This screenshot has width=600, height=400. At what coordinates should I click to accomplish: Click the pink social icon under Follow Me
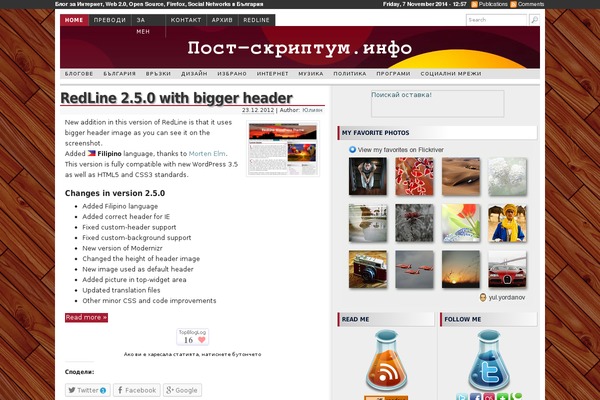point(489,397)
